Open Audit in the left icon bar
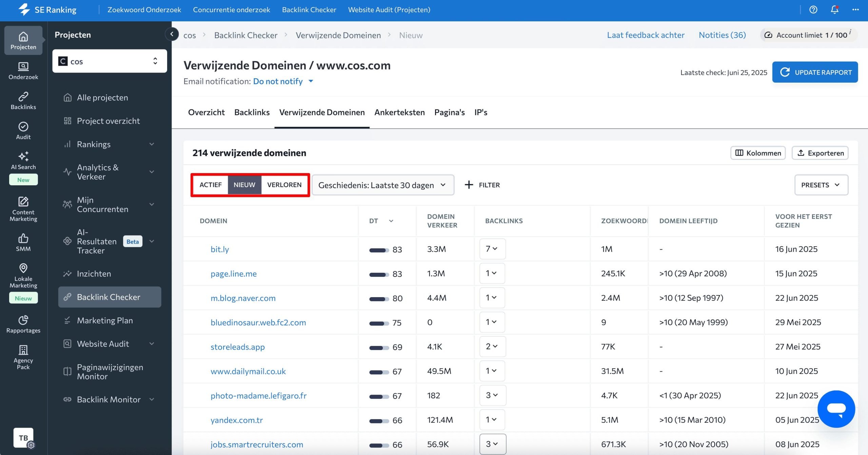This screenshot has height=455, width=868. pos(23,130)
